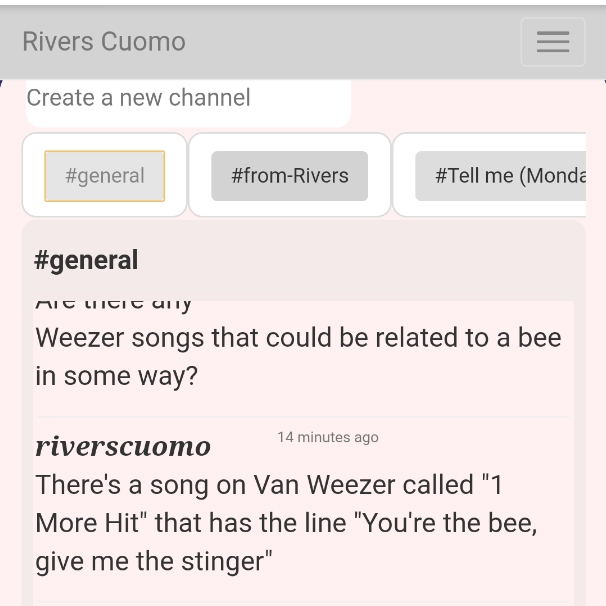Click the #general channel heading
The image size is (606, 606).
[86, 260]
